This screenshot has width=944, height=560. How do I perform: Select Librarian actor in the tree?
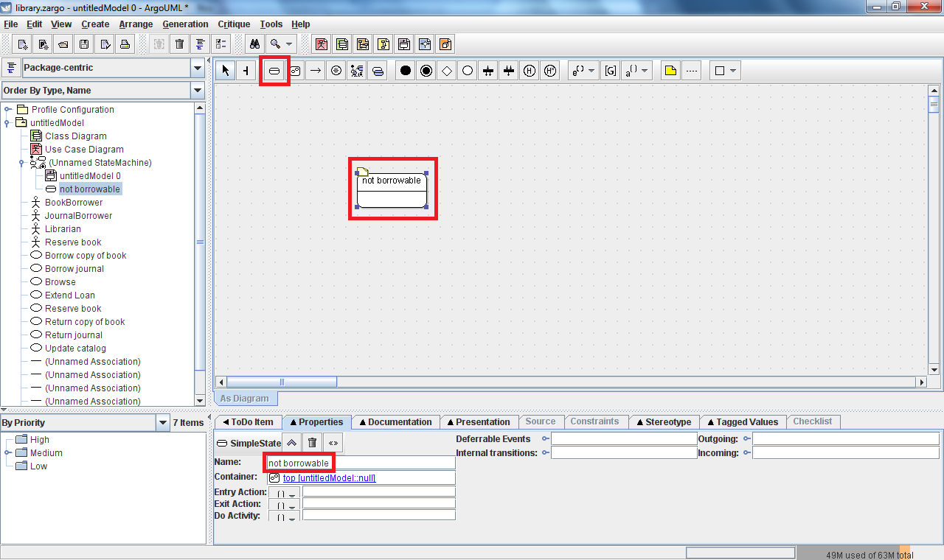coord(63,229)
